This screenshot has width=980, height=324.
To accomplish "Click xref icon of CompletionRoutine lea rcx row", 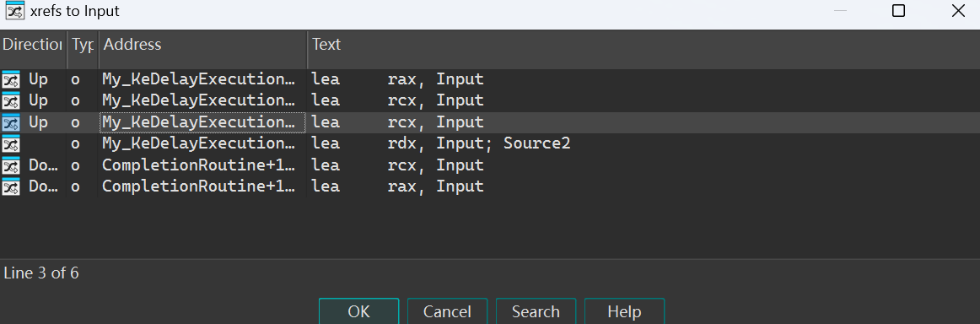I will click(x=11, y=165).
